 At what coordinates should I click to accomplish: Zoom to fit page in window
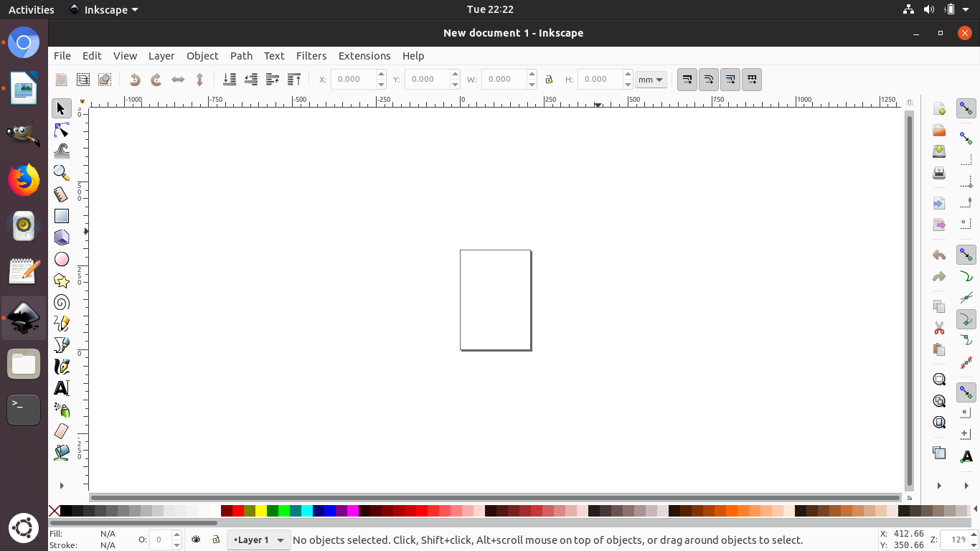point(939,423)
